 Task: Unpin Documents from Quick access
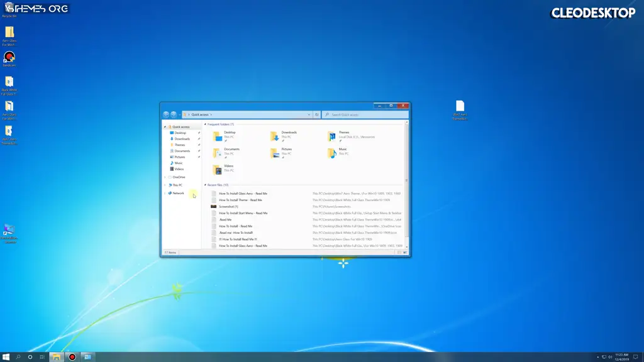[199, 151]
